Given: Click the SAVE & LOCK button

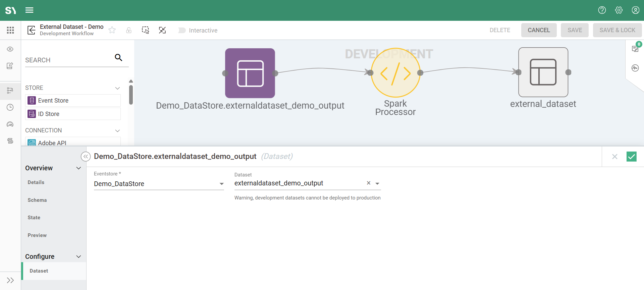Looking at the screenshot, I should [617, 30].
